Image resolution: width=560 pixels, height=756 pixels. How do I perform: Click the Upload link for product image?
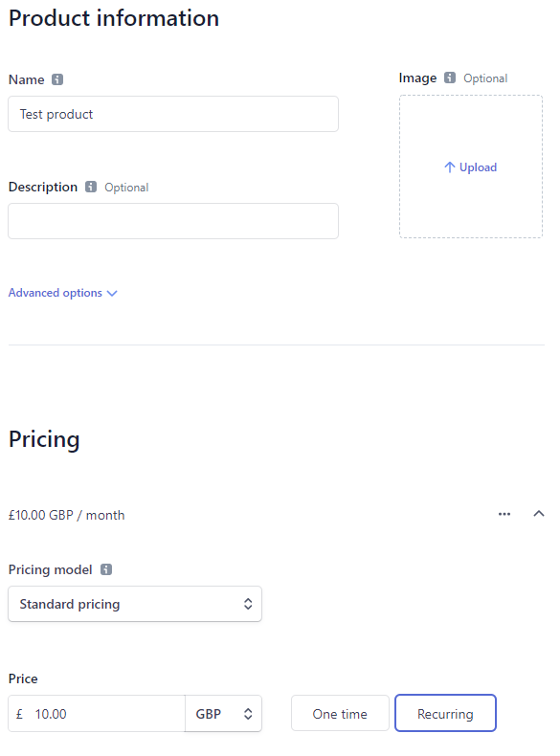tap(470, 167)
